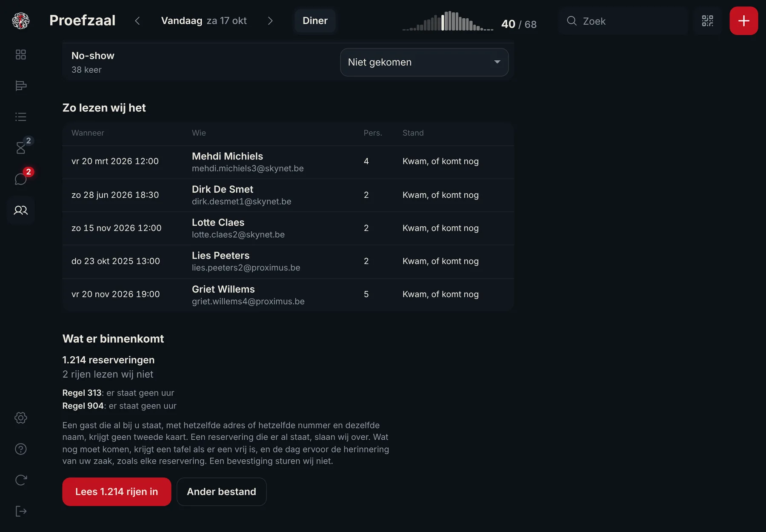Click the Vandaag za 17 okt date
This screenshot has width=766, height=532.
(204, 21)
